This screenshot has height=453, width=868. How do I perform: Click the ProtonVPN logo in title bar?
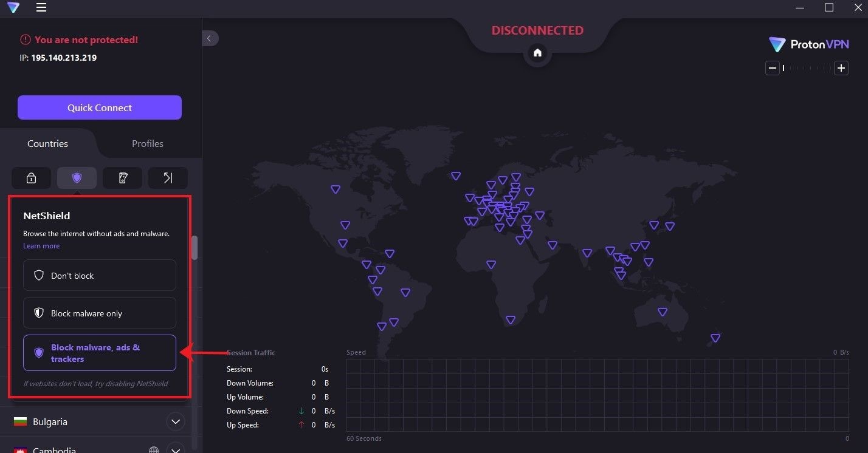pos(13,8)
